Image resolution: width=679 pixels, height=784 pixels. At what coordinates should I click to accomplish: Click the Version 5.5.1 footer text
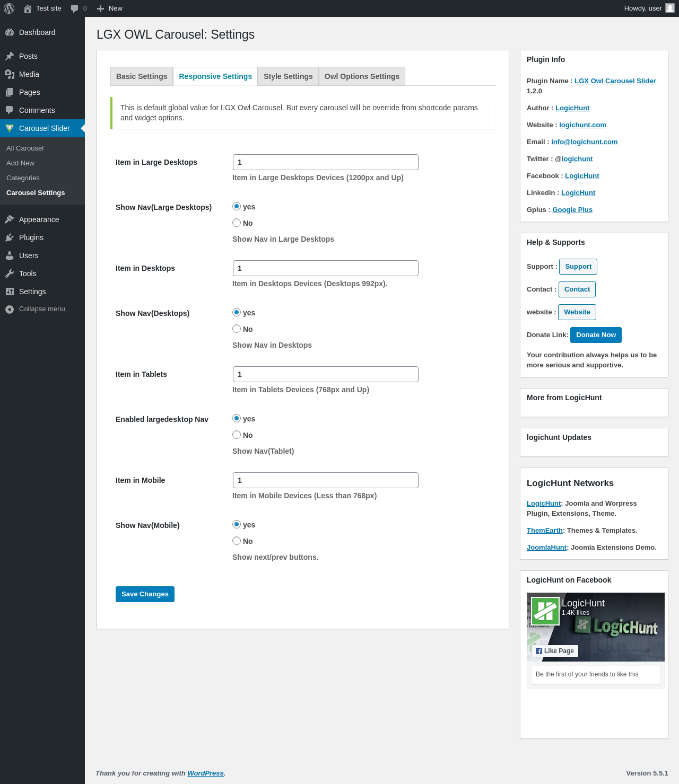pyautogui.click(x=647, y=773)
